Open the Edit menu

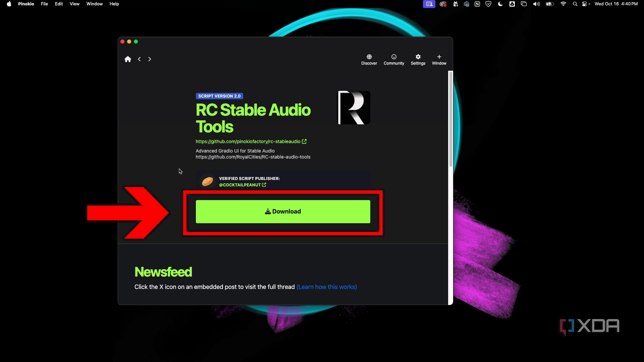click(x=59, y=4)
